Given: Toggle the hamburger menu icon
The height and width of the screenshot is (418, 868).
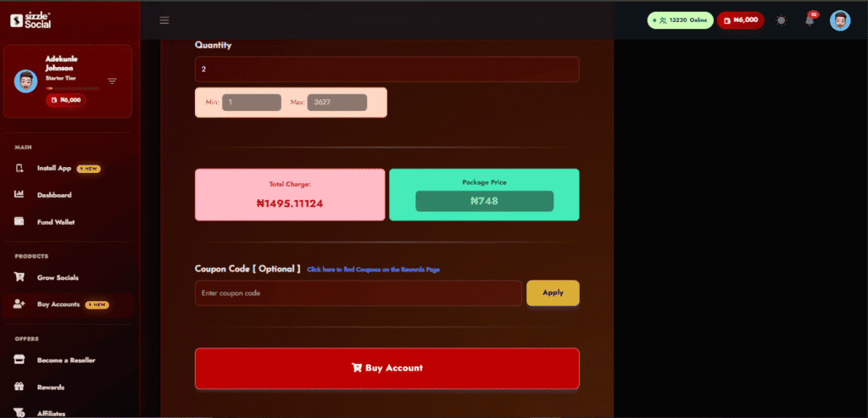Looking at the screenshot, I should coord(164,20).
